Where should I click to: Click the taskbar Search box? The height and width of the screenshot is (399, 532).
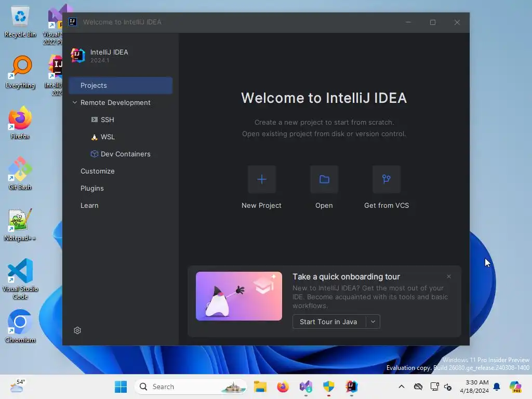191,387
